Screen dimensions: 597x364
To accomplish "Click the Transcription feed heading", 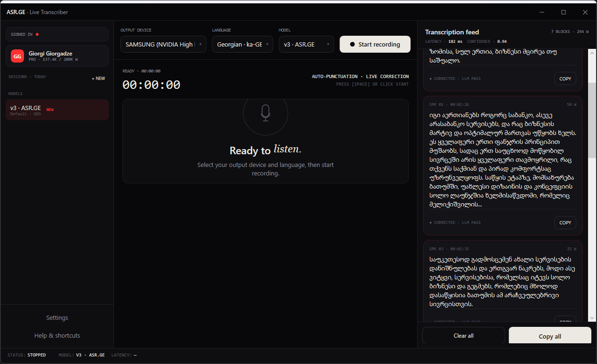I will 452,32.
